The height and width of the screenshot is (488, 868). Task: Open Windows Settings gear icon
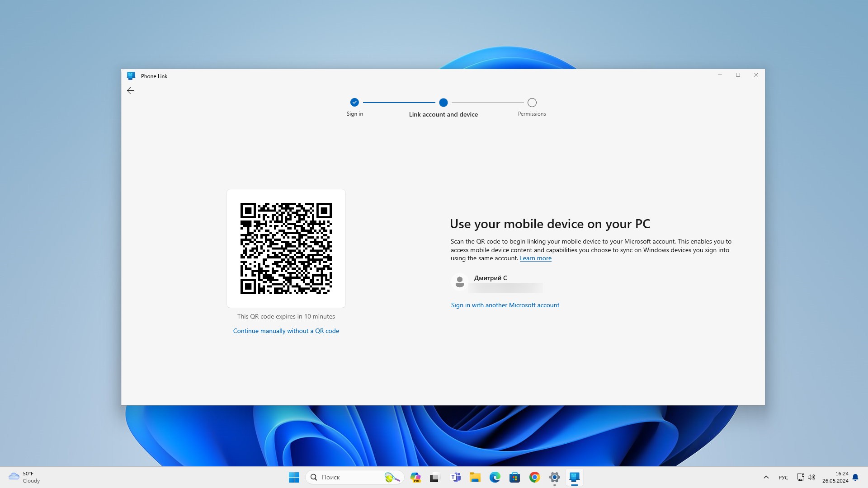tap(554, 477)
